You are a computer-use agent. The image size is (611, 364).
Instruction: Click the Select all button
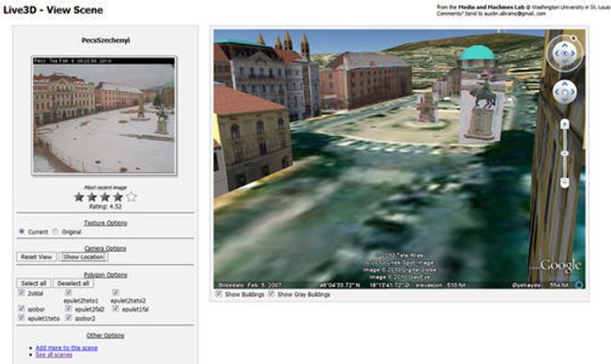click(x=33, y=283)
